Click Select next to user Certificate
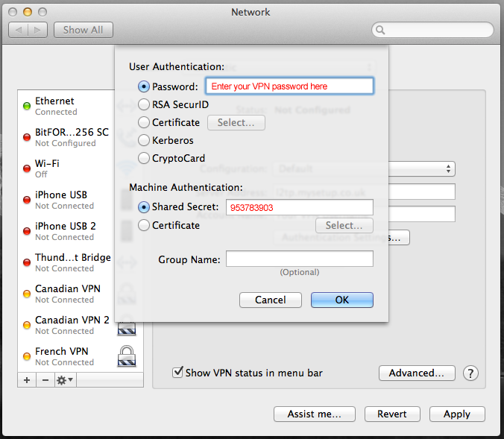This screenshot has height=439, width=504. tap(236, 122)
